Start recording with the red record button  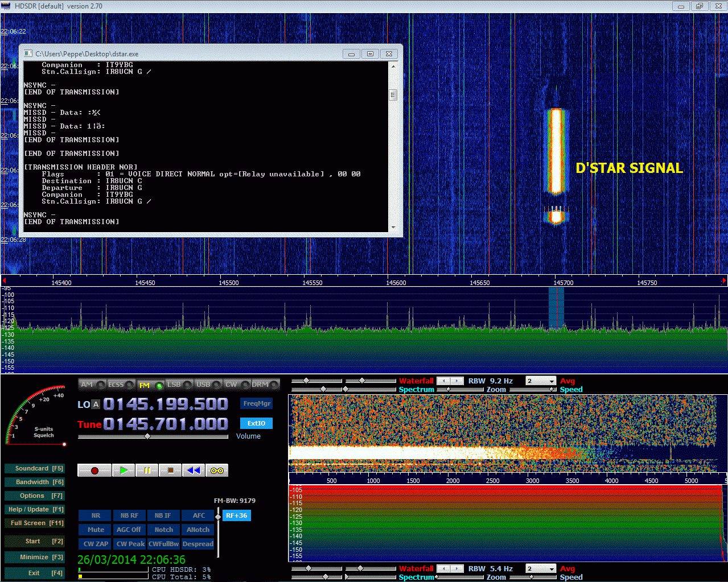(94, 470)
